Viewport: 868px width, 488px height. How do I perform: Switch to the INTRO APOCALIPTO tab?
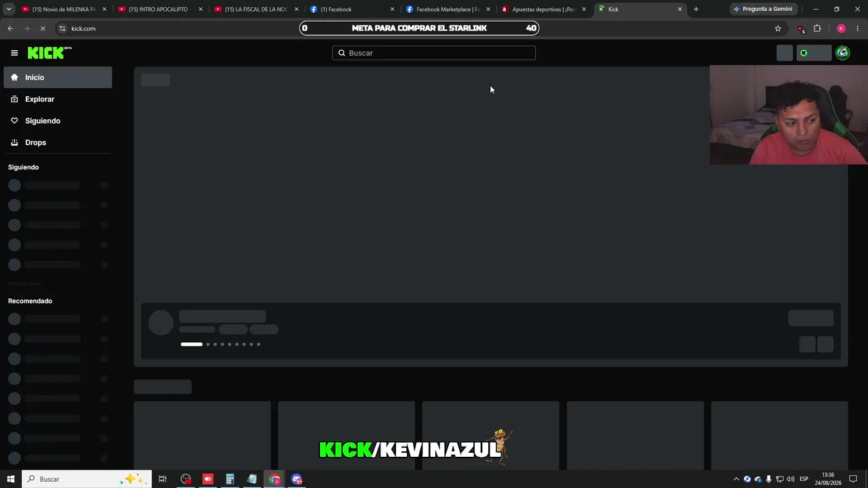coord(159,9)
